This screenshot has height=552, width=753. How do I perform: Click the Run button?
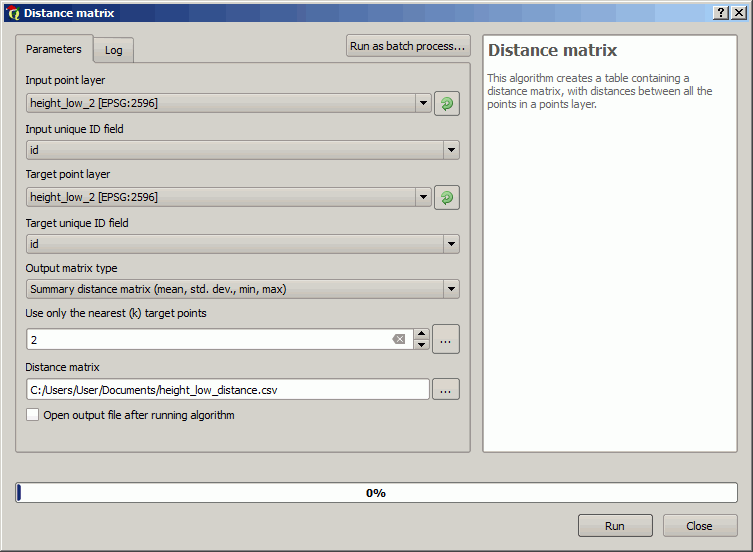pos(615,526)
